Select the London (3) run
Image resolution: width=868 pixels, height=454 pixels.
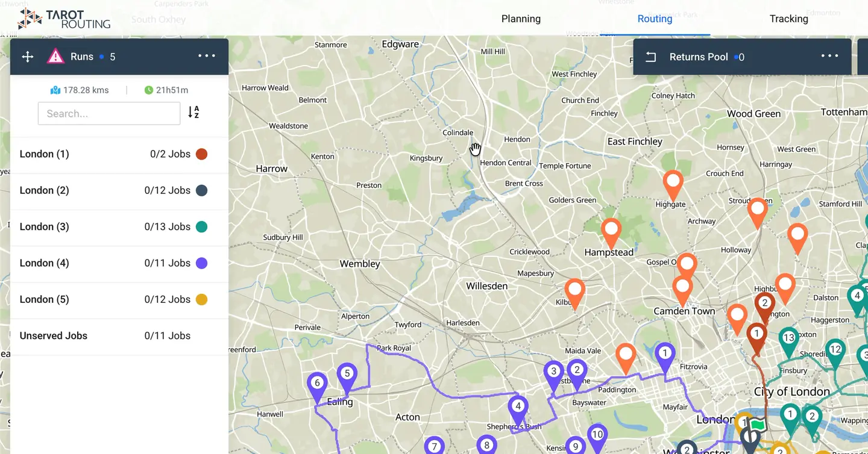point(119,226)
